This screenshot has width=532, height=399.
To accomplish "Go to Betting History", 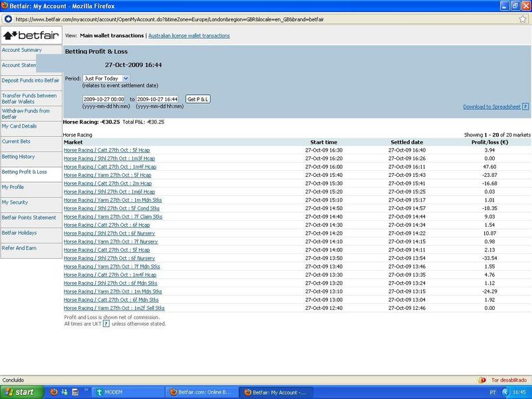I will coord(19,157).
